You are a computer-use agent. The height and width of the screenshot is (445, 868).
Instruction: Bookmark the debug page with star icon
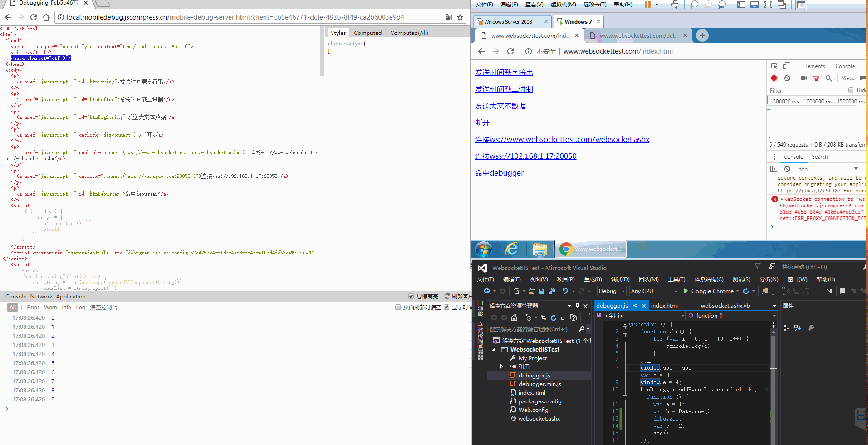click(460, 17)
